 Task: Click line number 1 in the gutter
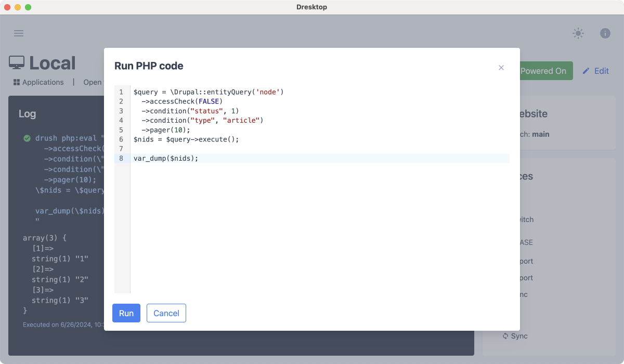(121, 92)
